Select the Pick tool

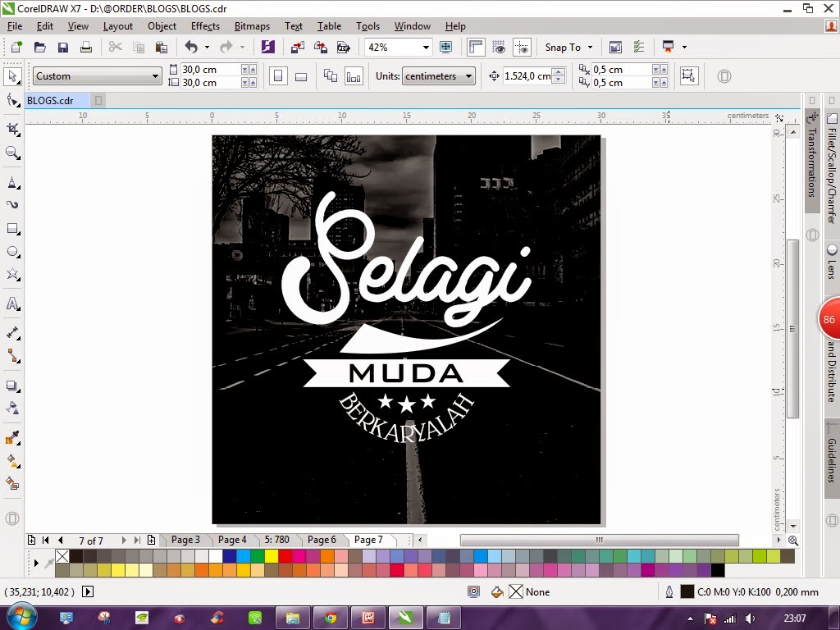[x=12, y=76]
